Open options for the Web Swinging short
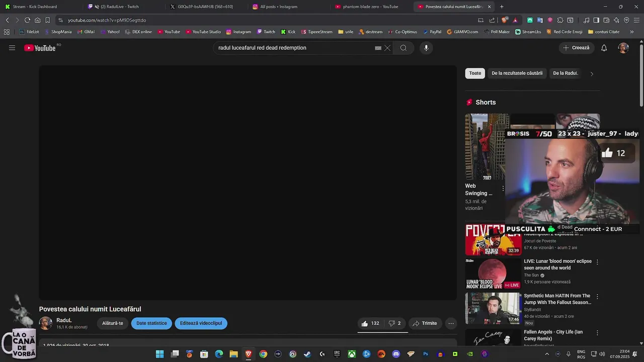Screen dimensions: 644x362 coord(503,189)
